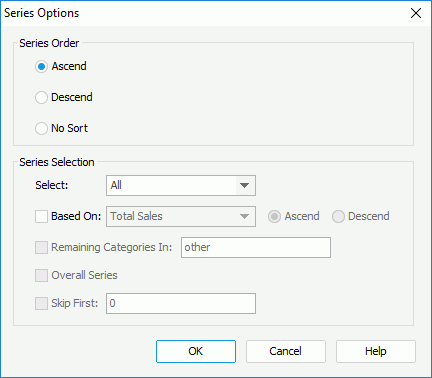Click the Cancel button
432x378 pixels.
(x=286, y=351)
